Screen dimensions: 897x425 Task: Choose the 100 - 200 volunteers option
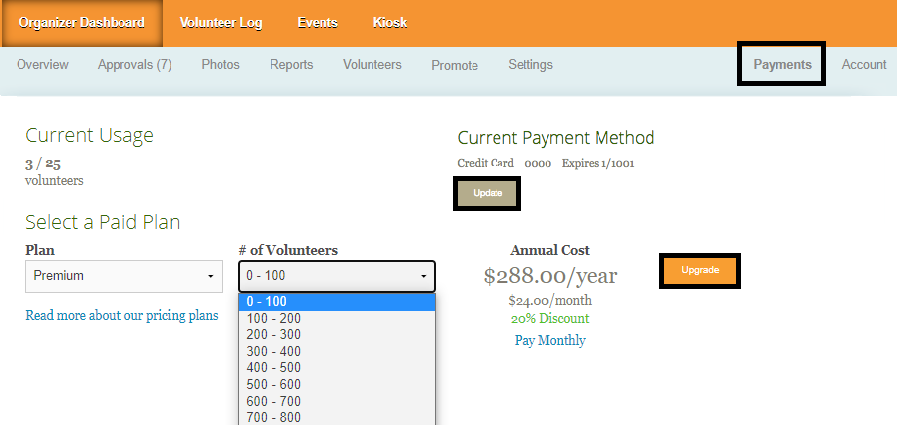coord(337,319)
